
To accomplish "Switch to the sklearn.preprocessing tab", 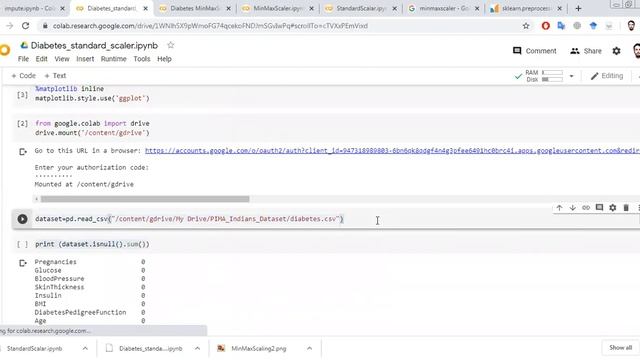I will pyautogui.click(x=526, y=8).
